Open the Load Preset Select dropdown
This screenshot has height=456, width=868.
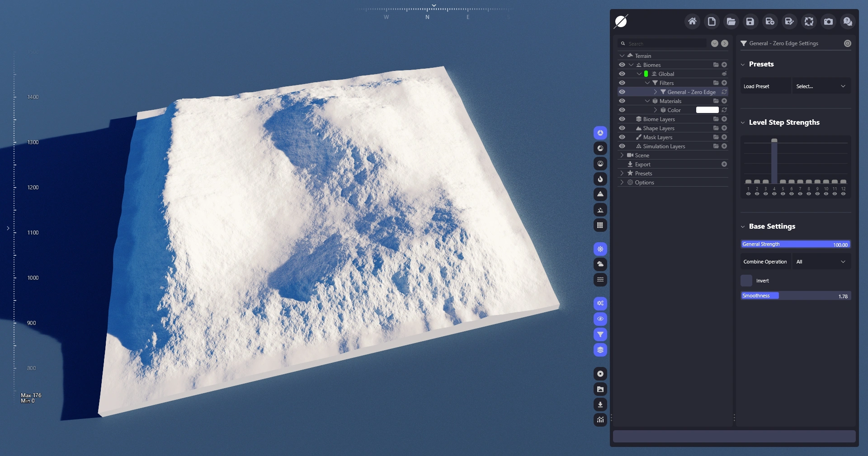pos(821,86)
